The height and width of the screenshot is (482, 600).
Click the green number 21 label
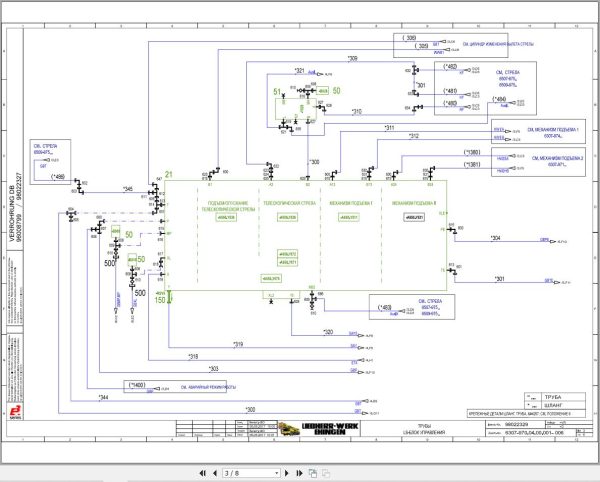pos(169,174)
